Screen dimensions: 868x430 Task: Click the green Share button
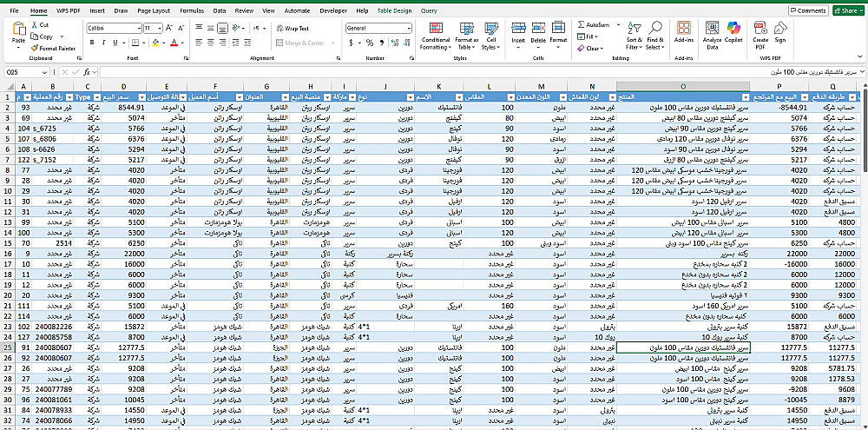click(x=848, y=10)
